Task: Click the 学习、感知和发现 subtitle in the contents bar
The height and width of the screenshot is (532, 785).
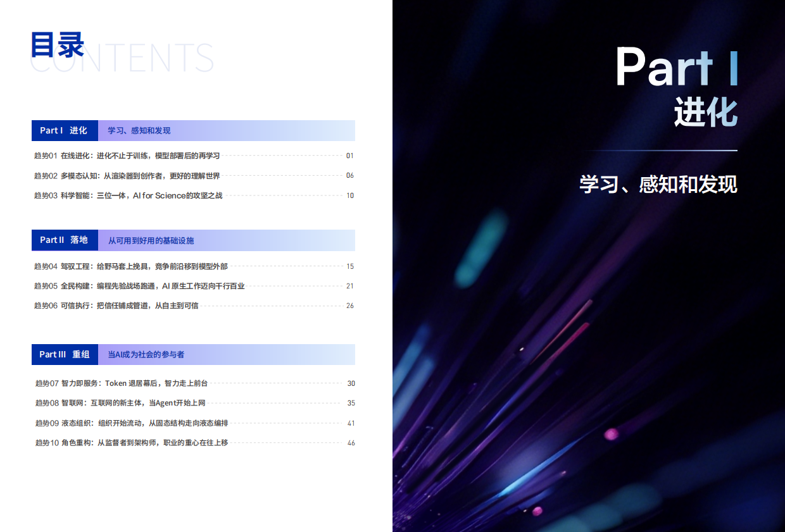Action: [139, 130]
